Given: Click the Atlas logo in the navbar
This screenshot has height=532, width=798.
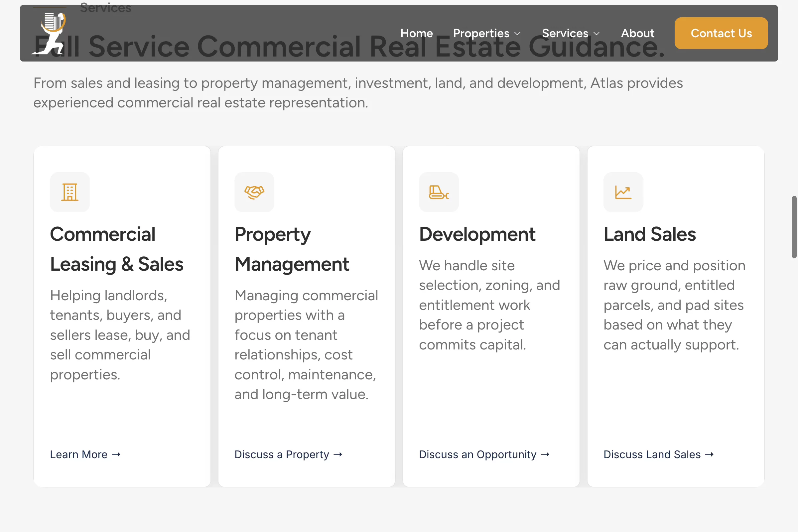Looking at the screenshot, I should (x=49, y=33).
